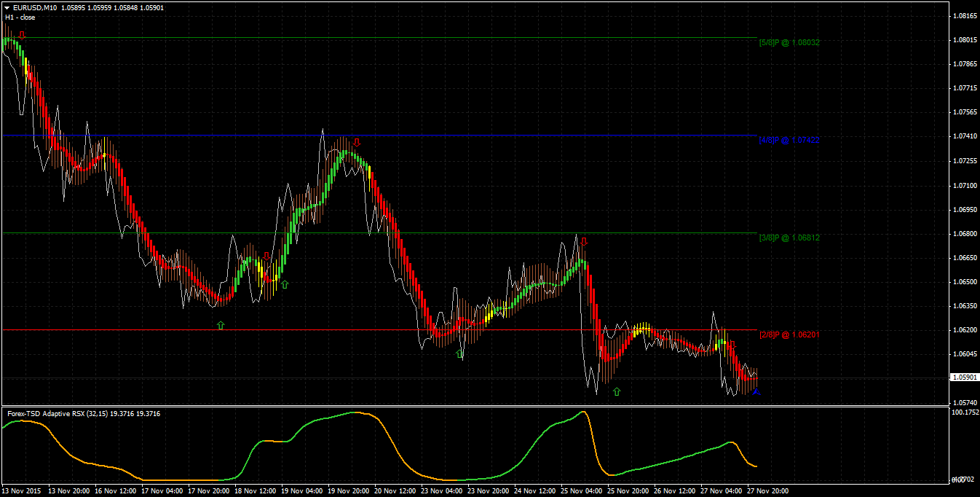
Task: Click the '24 Nov 12:00' time axis label
Action: pyautogui.click(x=534, y=491)
